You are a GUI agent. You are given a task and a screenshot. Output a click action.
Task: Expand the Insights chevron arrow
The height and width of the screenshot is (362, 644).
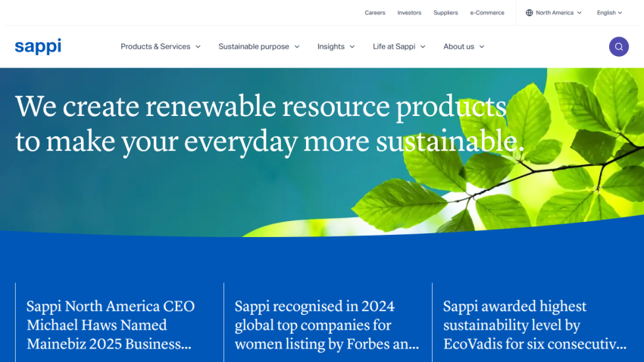[352, 47]
